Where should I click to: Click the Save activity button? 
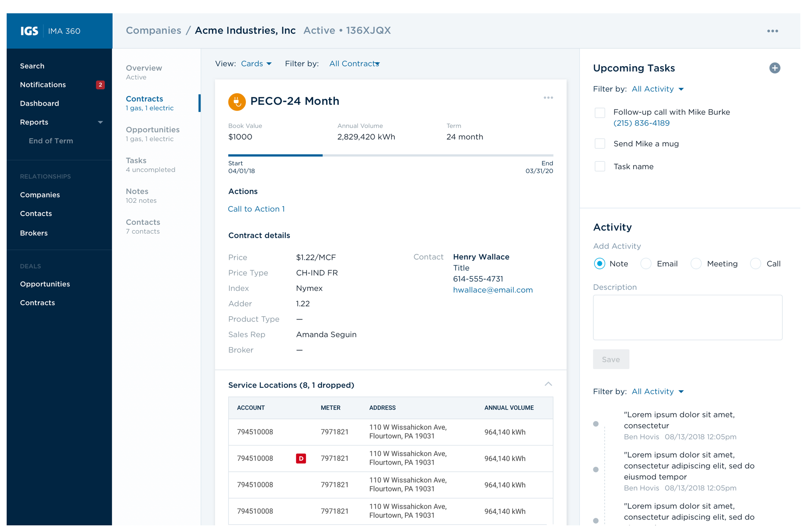[x=611, y=360]
